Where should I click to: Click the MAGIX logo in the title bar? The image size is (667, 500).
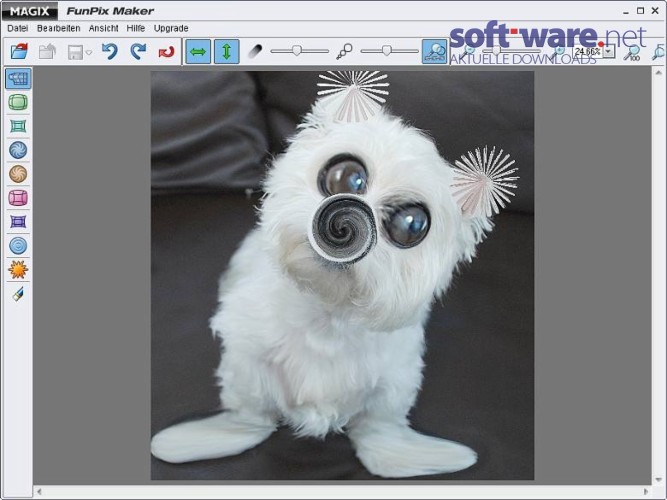29,11
